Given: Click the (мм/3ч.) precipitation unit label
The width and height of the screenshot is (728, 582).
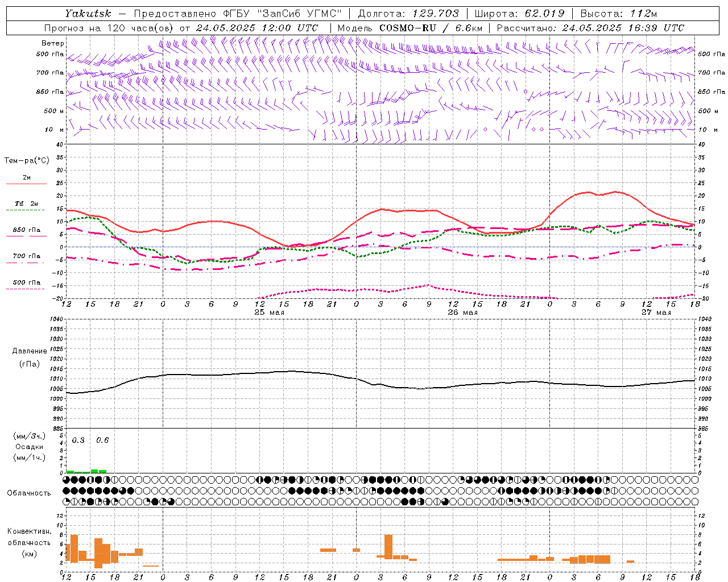Looking at the screenshot, I should 30,436.
